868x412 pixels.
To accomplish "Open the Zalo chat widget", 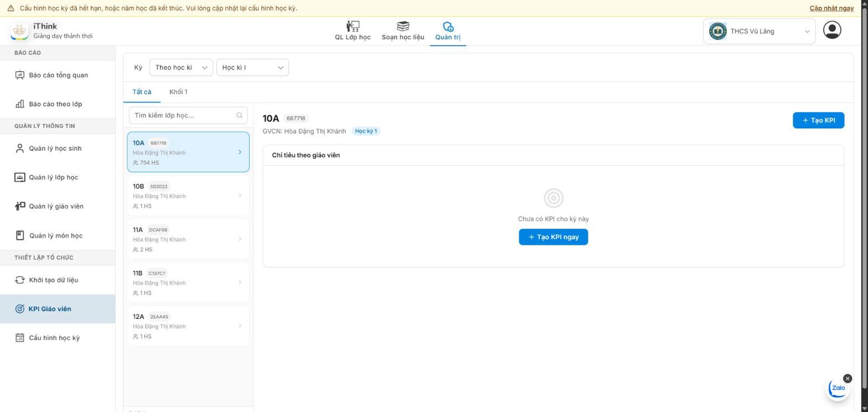I will 838,388.
